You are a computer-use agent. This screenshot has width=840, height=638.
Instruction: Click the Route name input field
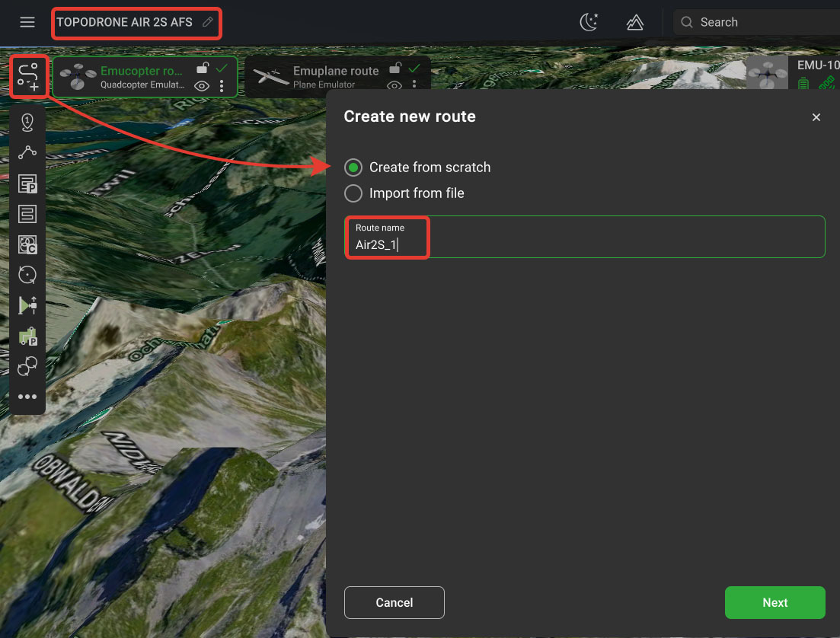coord(584,237)
